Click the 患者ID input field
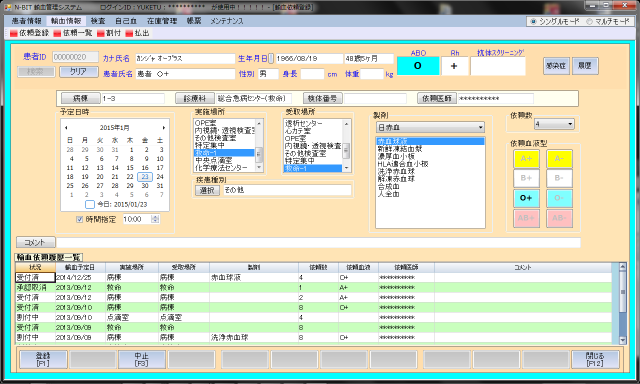Image resolution: width=640 pixels, height=384 pixels. tap(76, 57)
